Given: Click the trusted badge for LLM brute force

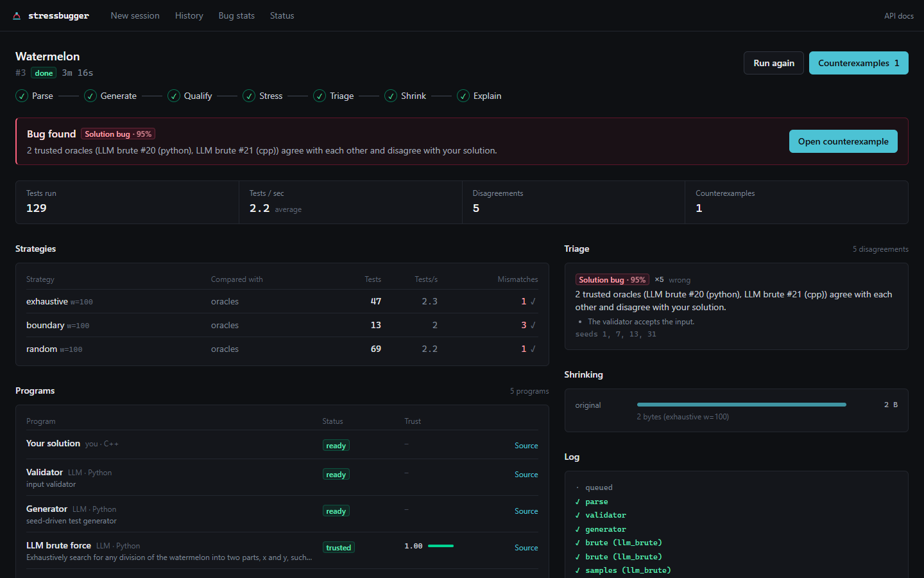Looking at the screenshot, I should point(339,548).
